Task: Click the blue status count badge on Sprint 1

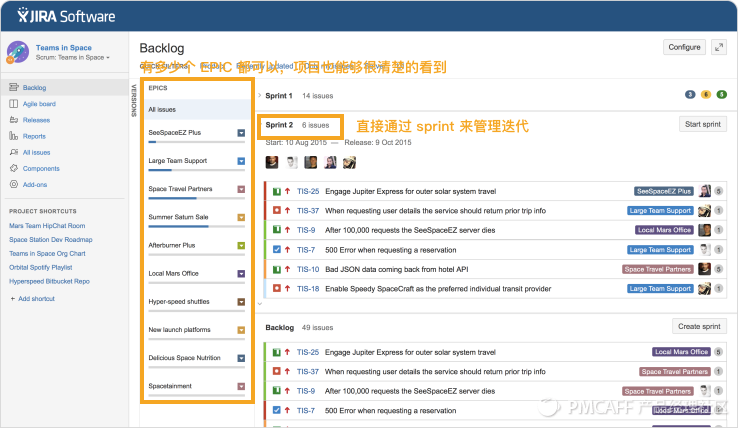Action: pyautogui.click(x=690, y=95)
